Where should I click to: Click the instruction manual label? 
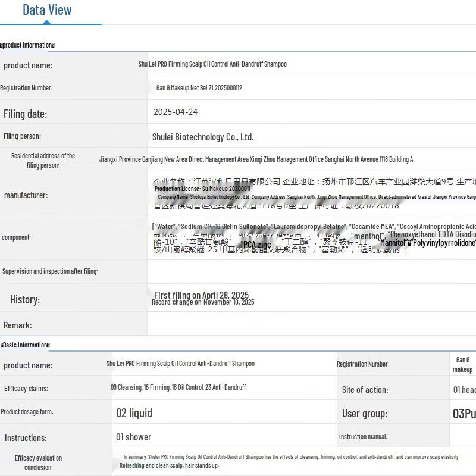pyautogui.click(x=363, y=437)
